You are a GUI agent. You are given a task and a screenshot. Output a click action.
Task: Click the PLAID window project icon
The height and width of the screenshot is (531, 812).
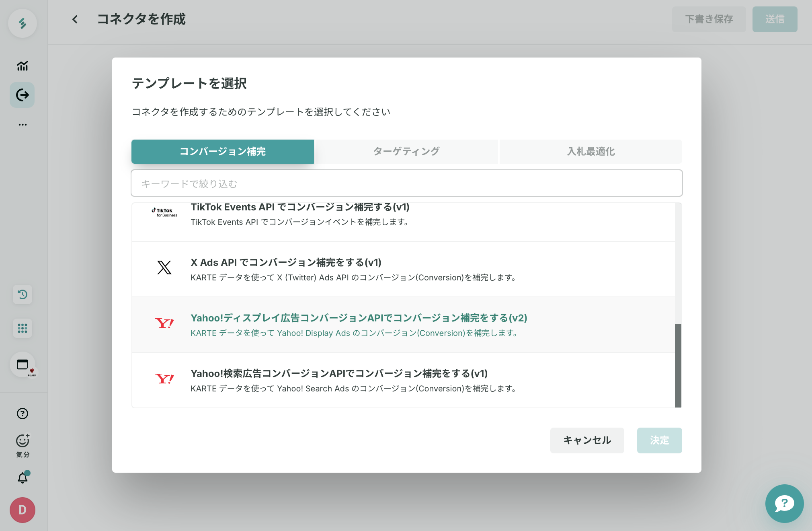pyautogui.click(x=23, y=365)
